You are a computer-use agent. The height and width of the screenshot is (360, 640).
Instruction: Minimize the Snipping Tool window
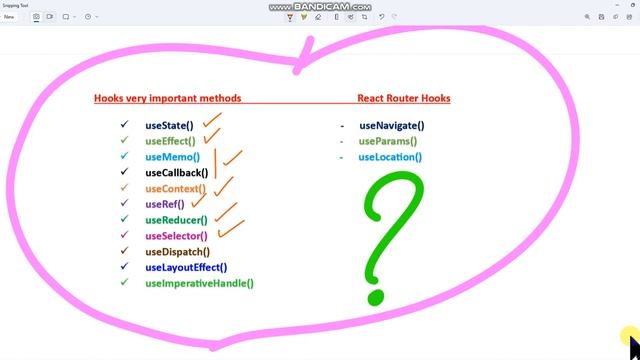(617, 5)
